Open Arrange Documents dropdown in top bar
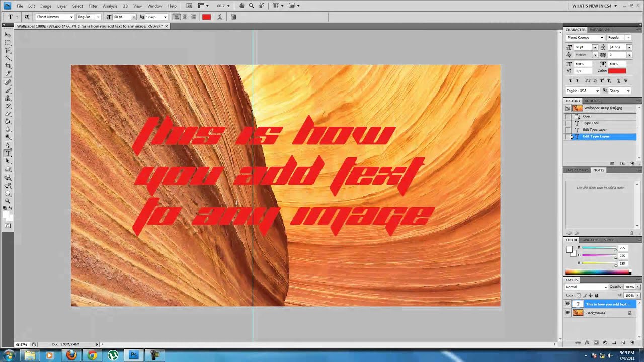Screen dimensions: 644x362 (x=278, y=6)
